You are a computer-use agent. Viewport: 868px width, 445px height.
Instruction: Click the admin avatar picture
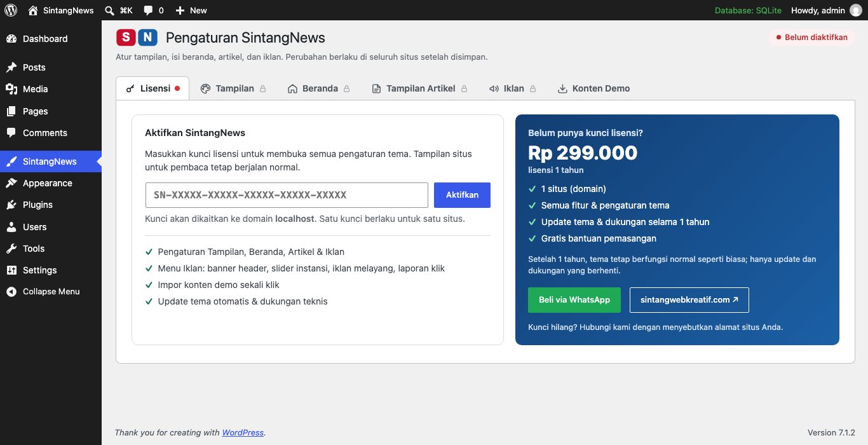point(856,10)
